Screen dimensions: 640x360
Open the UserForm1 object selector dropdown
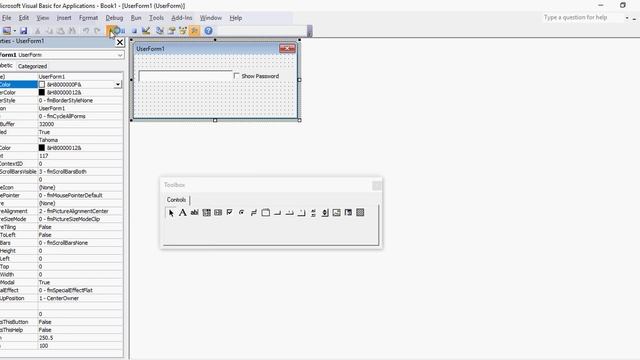(120, 55)
